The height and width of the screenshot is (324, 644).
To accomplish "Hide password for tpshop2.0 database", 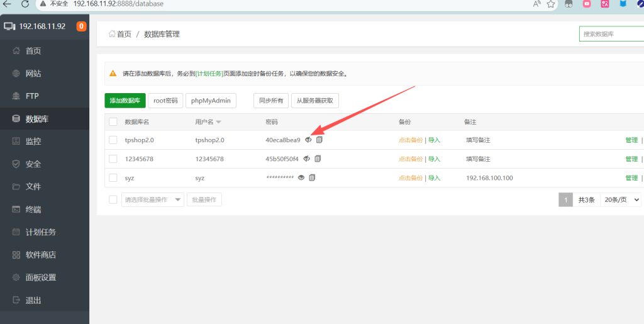I will coord(308,140).
